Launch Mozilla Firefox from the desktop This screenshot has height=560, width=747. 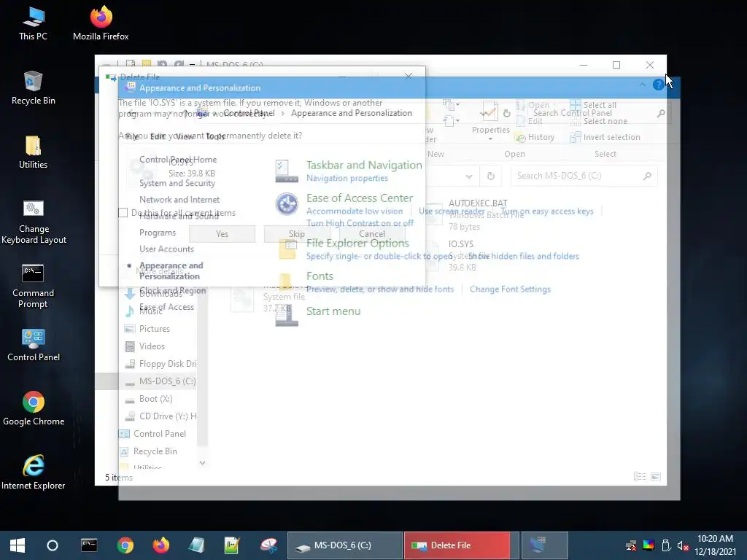click(x=101, y=24)
